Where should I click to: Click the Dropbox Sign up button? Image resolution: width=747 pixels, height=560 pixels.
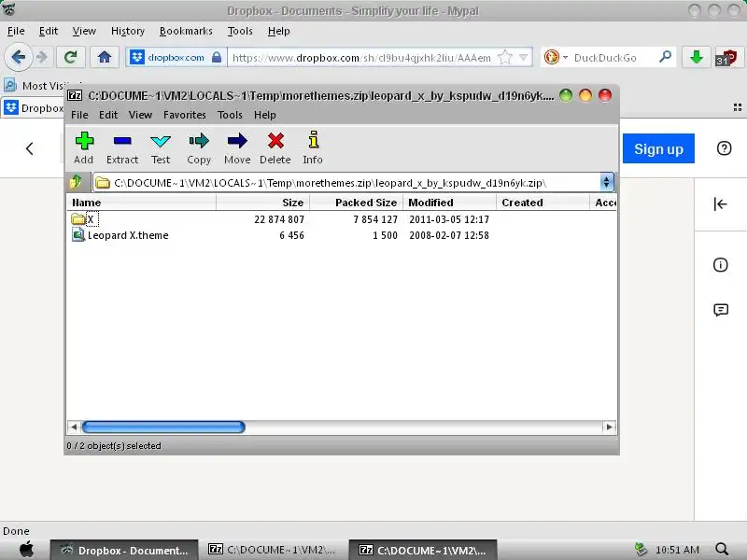coord(658,148)
